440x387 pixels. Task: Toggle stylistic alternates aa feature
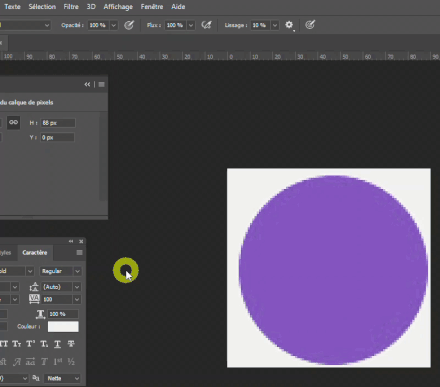point(30,362)
